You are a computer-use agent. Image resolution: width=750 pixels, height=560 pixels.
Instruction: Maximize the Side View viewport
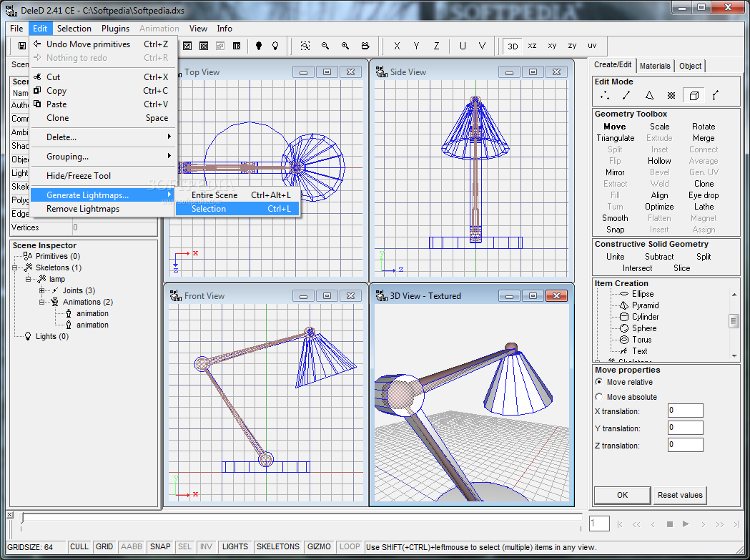[533, 72]
